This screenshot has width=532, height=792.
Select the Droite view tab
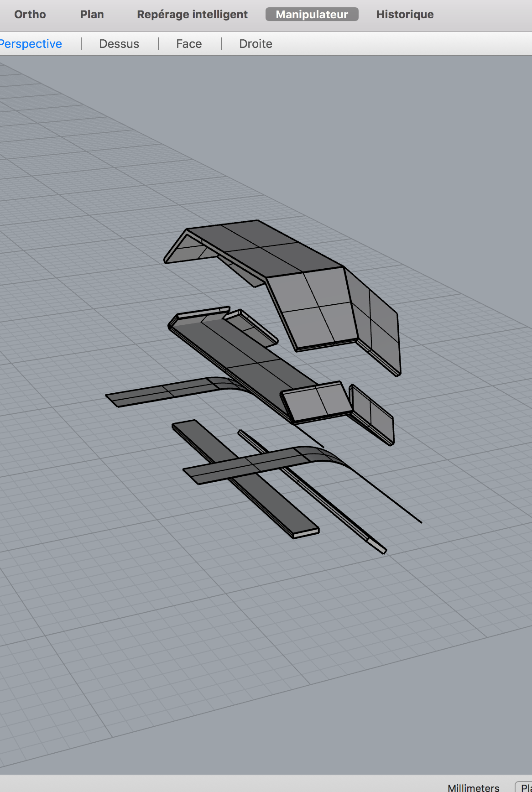pyautogui.click(x=256, y=44)
